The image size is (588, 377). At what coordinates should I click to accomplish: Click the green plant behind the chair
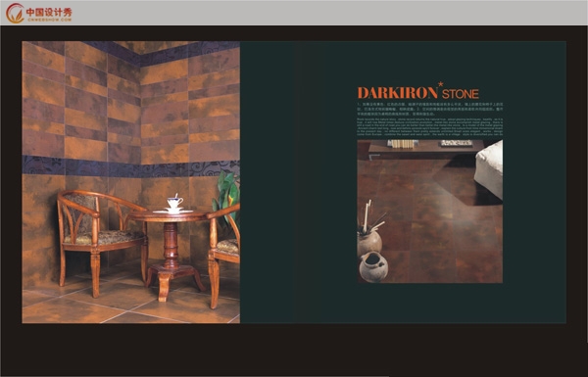(x=226, y=197)
